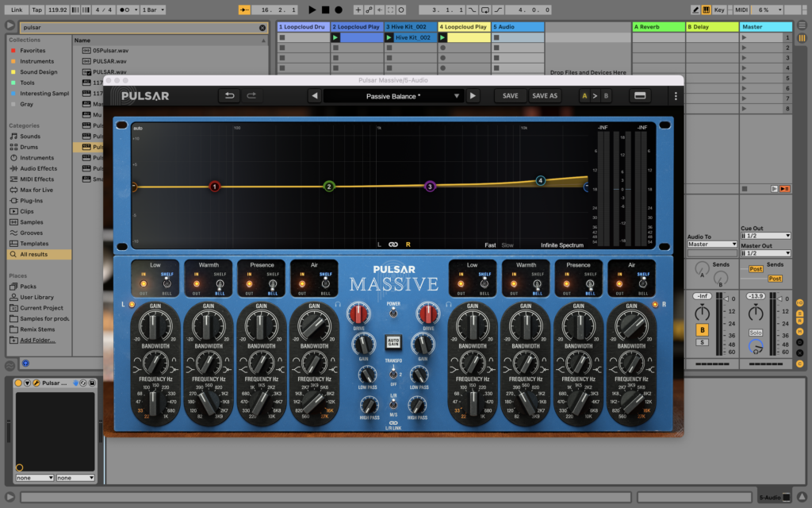The height and width of the screenshot is (508, 812).
Task: Toggle left Low band Shelf/Bell switch
Action: [167, 283]
